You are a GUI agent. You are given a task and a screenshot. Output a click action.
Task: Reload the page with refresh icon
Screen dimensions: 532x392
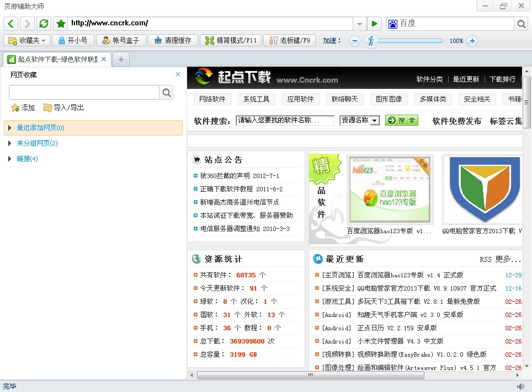(44, 23)
